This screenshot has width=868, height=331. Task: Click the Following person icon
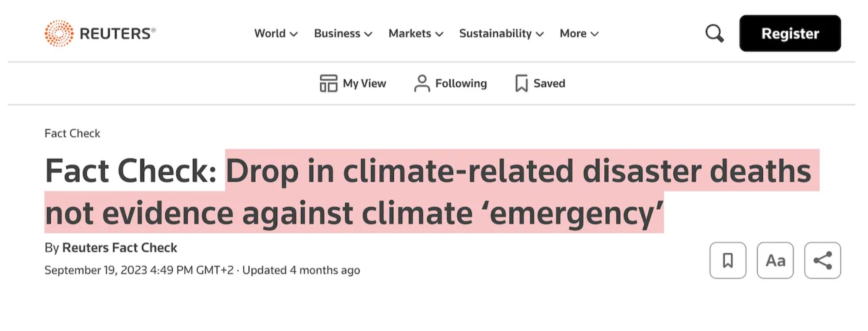[x=422, y=83]
